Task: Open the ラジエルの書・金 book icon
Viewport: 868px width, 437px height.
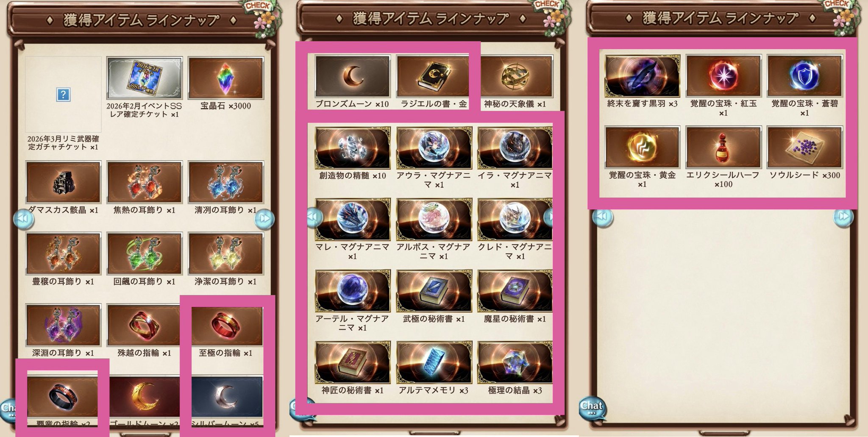Action: (x=433, y=76)
